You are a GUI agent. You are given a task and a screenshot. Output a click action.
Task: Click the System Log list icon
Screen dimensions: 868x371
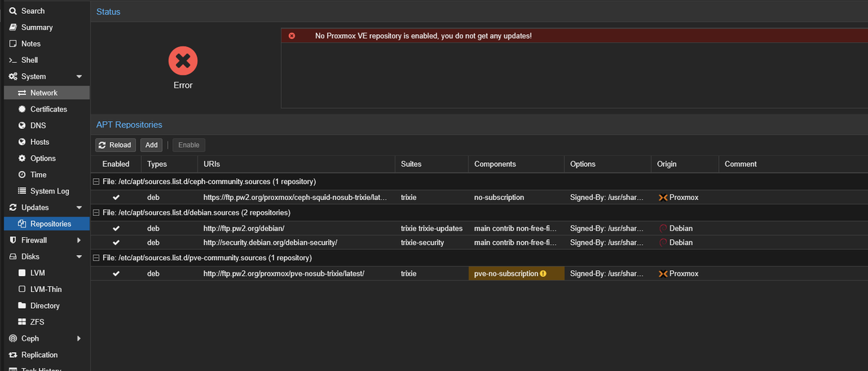pos(22,191)
